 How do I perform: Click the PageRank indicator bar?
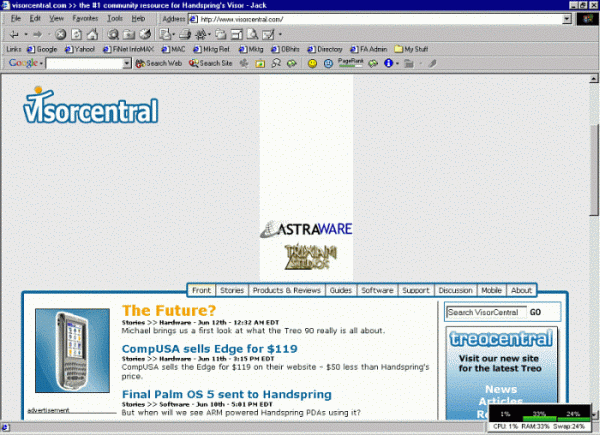click(x=350, y=63)
